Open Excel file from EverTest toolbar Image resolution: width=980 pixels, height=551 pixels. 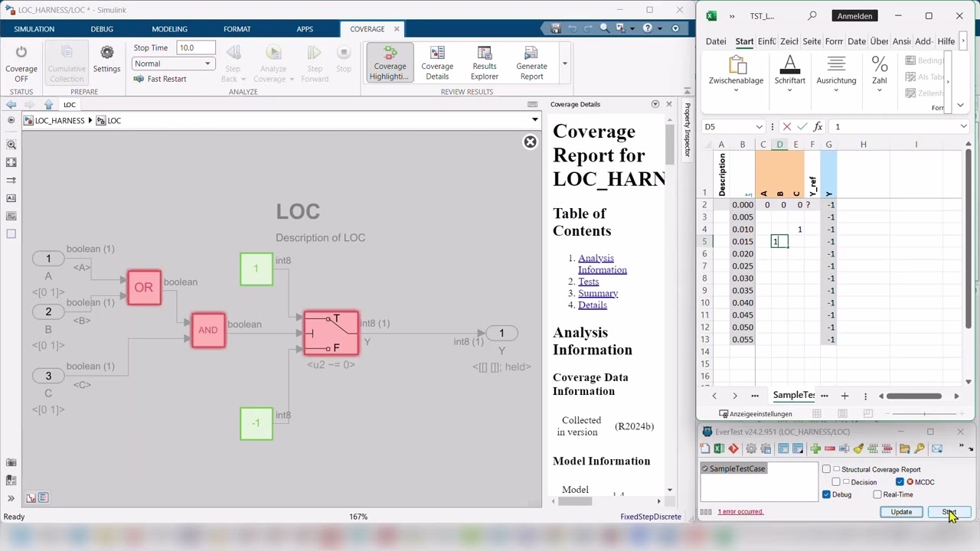click(x=720, y=448)
